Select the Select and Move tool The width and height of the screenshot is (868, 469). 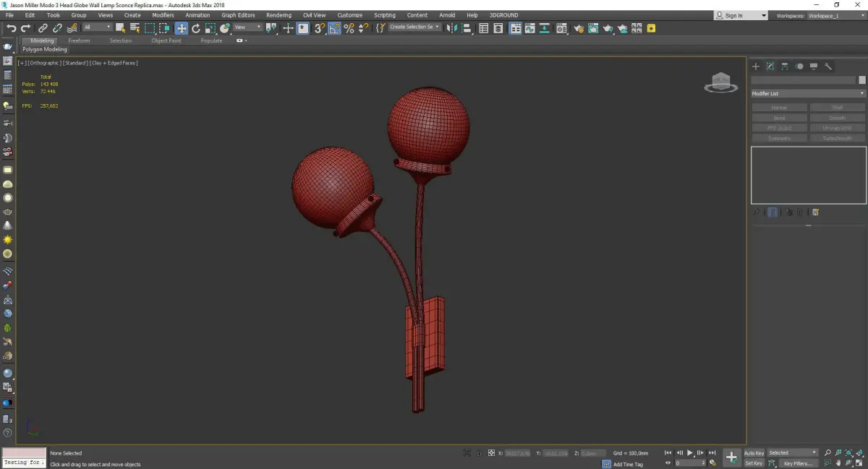[181, 28]
